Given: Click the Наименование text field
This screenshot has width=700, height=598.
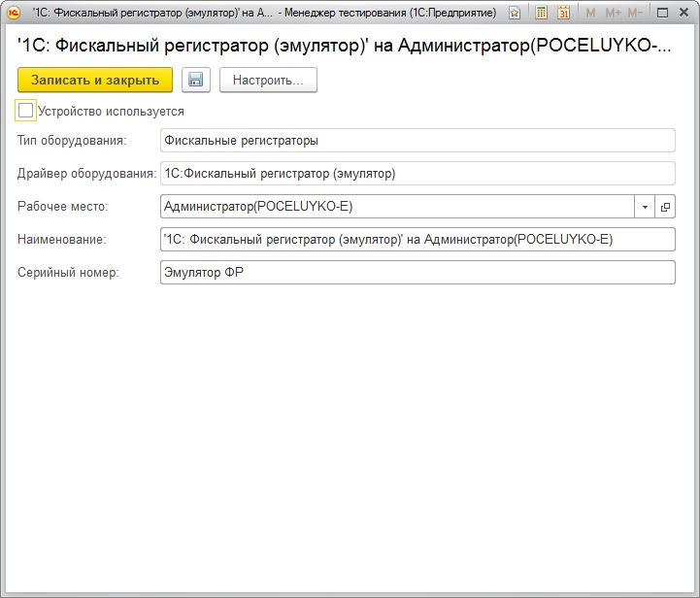Looking at the screenshot, I should point(417,240).
